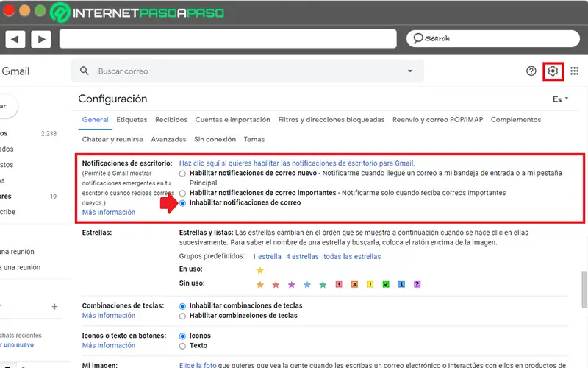Open Reenvío y correo POP/IMAP tab
This screenshot has height=368, width=588.
point(437,120)
